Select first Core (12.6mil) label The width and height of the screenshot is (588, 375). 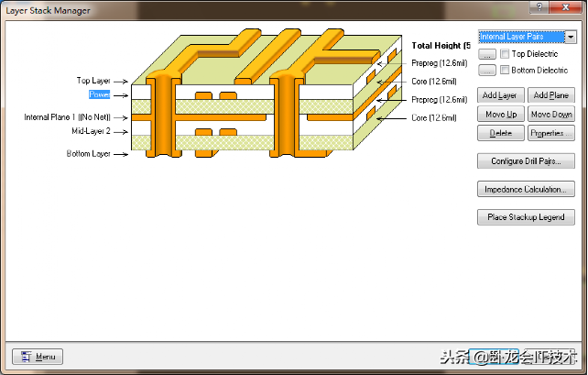click(x=434, y=82)
